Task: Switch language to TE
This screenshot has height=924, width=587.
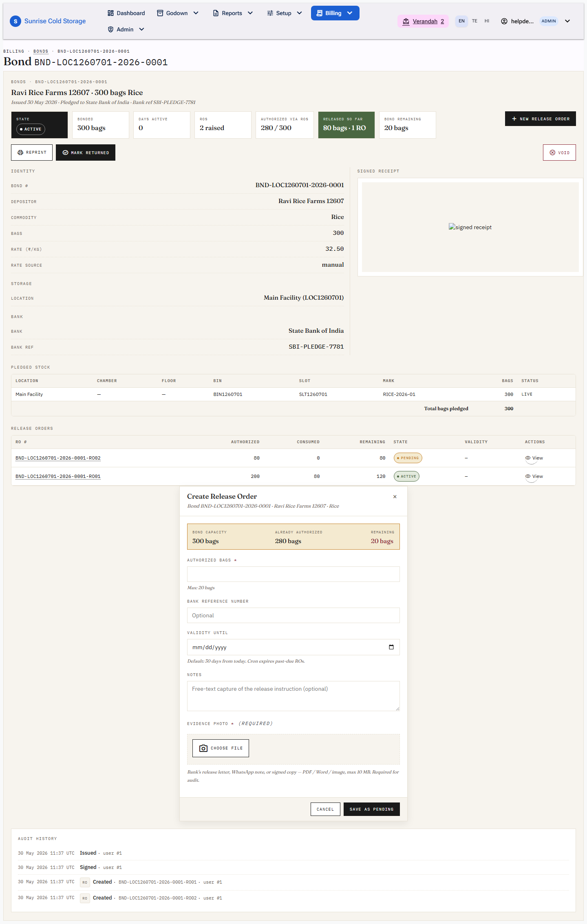Action: pos(474,21)
